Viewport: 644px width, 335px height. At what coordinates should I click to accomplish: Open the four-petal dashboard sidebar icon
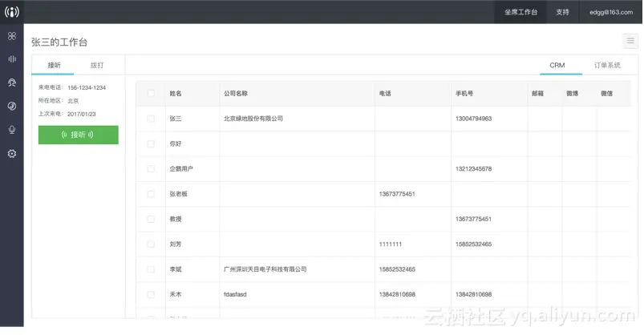[12, 36]
